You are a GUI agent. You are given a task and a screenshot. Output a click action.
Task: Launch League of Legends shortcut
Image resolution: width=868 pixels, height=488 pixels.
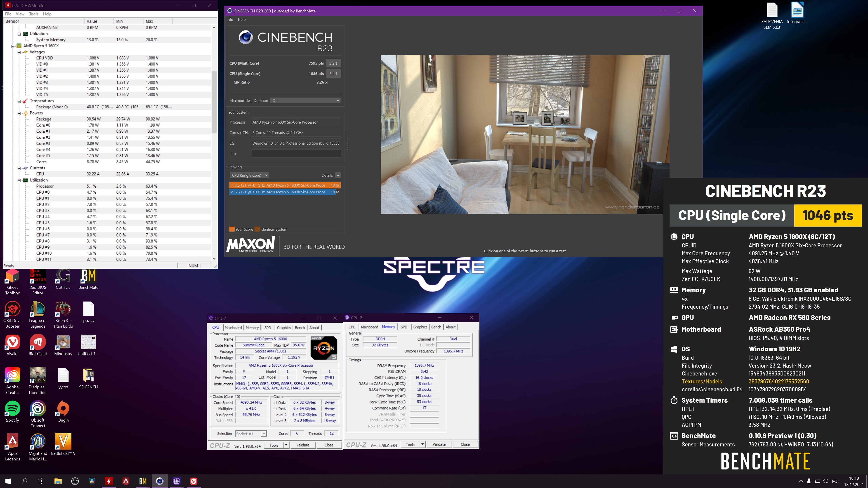coord(38,315)
